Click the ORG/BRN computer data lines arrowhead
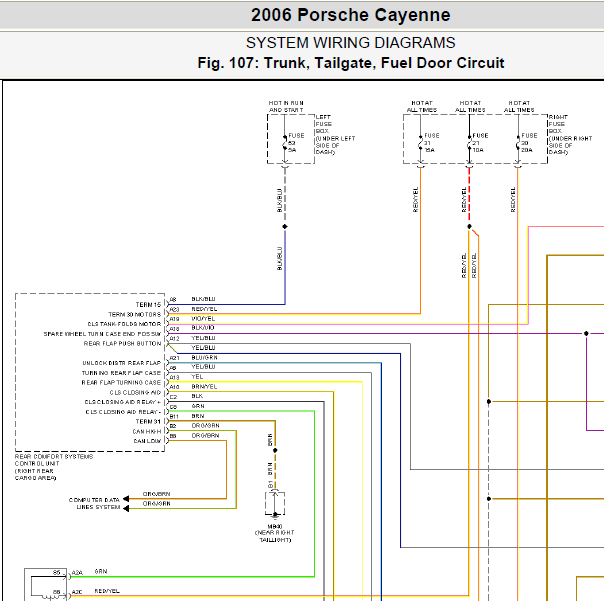This screenshot has height=601, width=604. (x=126, y=499)
